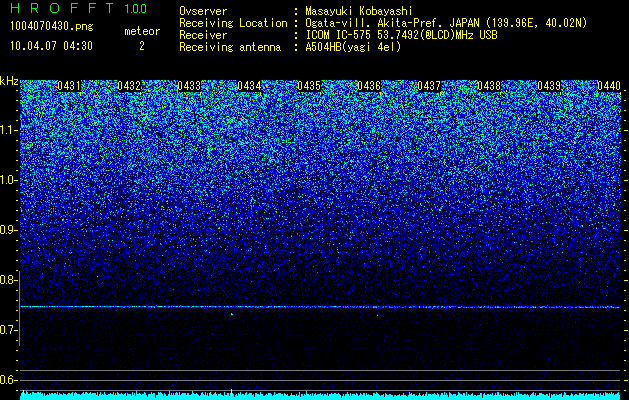Click the 0.9 frequency axis label

[x=8, y=230]
